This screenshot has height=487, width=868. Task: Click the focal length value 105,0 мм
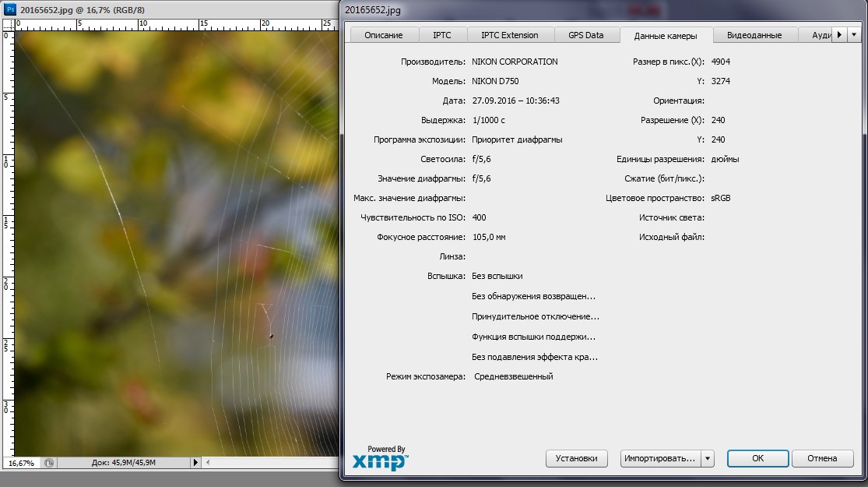coord(489,237)
